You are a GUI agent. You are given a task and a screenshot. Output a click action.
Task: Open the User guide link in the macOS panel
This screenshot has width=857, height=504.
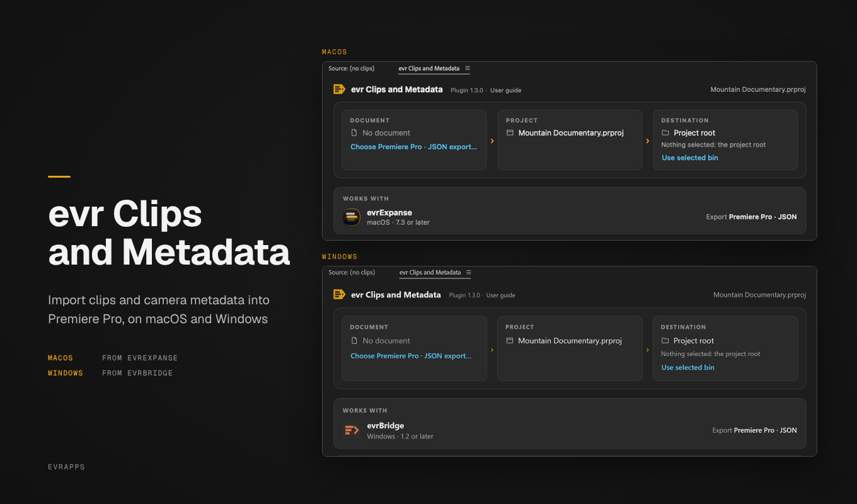tap(505, 91)
